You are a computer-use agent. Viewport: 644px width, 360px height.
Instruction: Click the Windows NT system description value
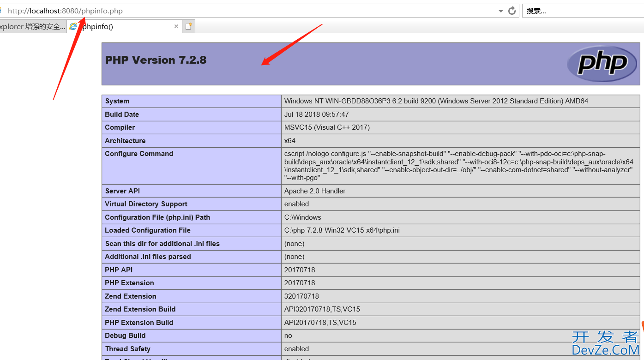pos(436,101)
